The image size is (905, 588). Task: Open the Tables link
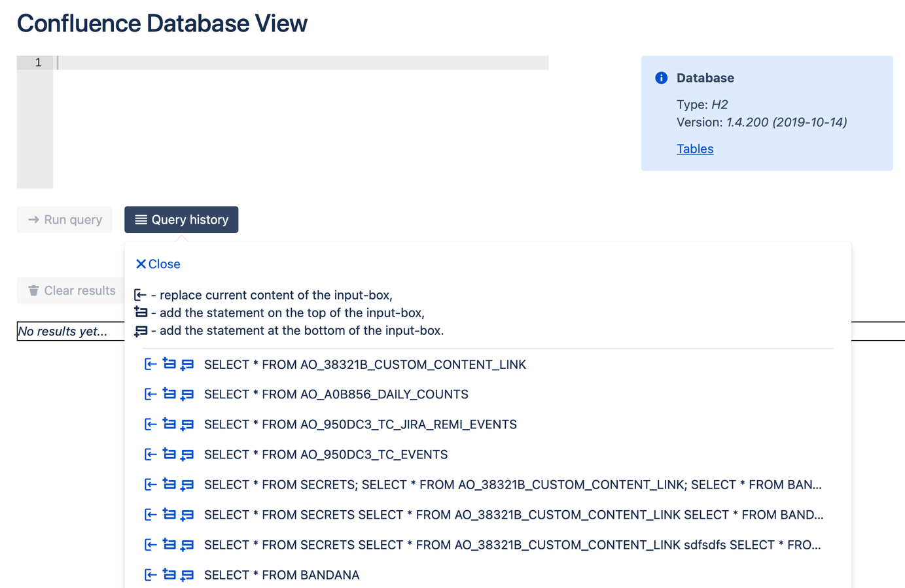[695, 149]
